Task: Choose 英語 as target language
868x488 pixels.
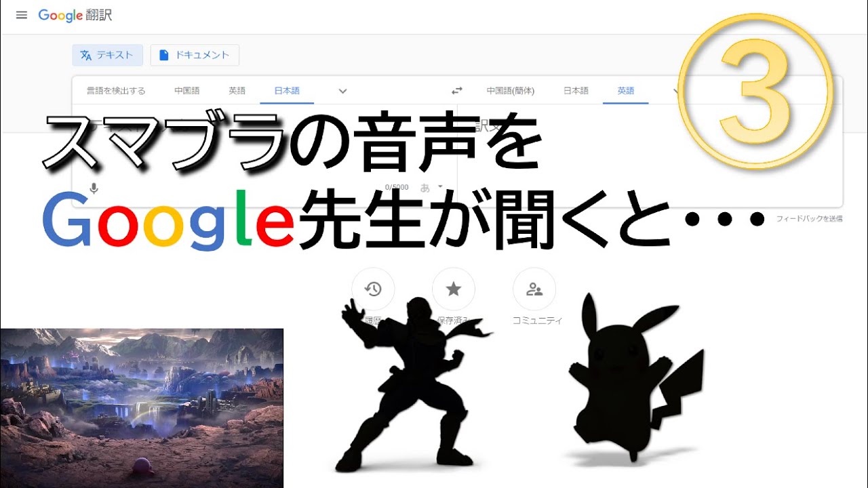Action: tap(626, 91)
